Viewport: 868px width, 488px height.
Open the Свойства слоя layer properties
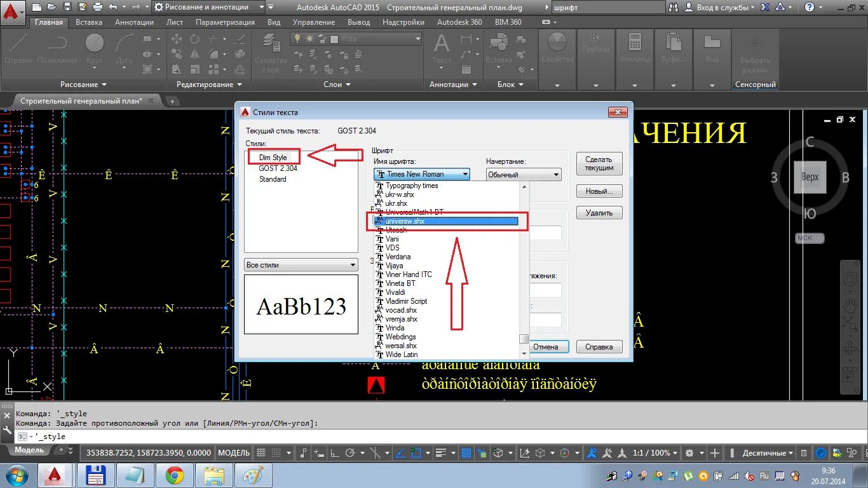coord(271,53)
